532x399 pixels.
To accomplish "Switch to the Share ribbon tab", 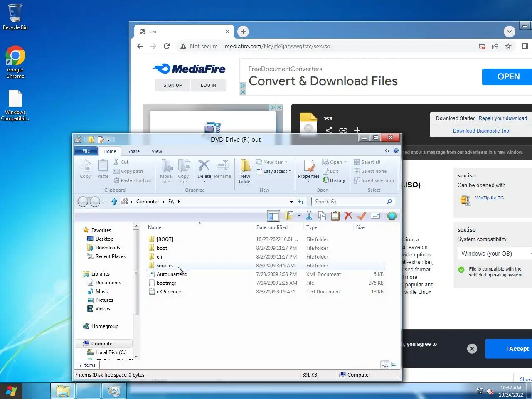I will [133, 151].
